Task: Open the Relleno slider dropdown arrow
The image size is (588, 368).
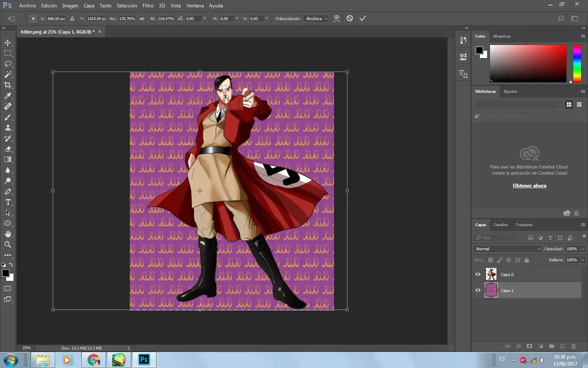Action: point(583,260)
